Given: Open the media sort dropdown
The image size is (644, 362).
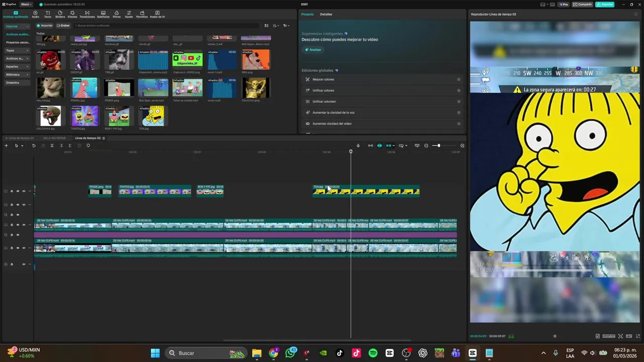Looking at the screenshot, I should (275, 26).
